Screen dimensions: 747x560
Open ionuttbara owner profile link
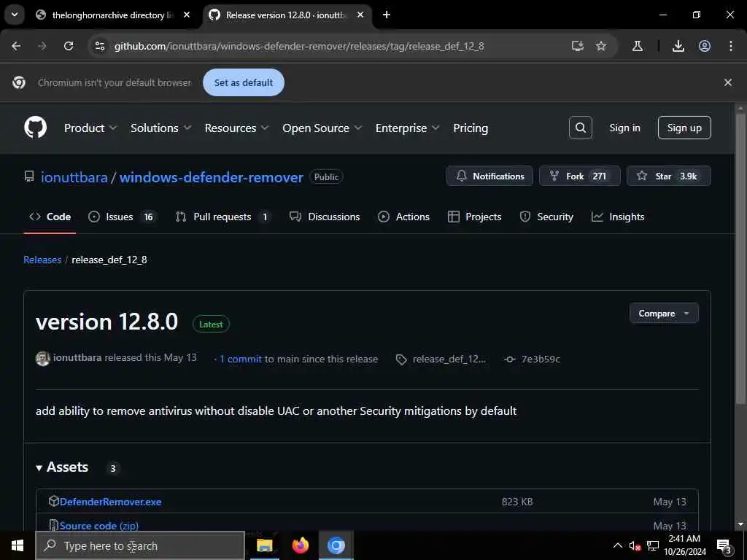tap(74, 177)
